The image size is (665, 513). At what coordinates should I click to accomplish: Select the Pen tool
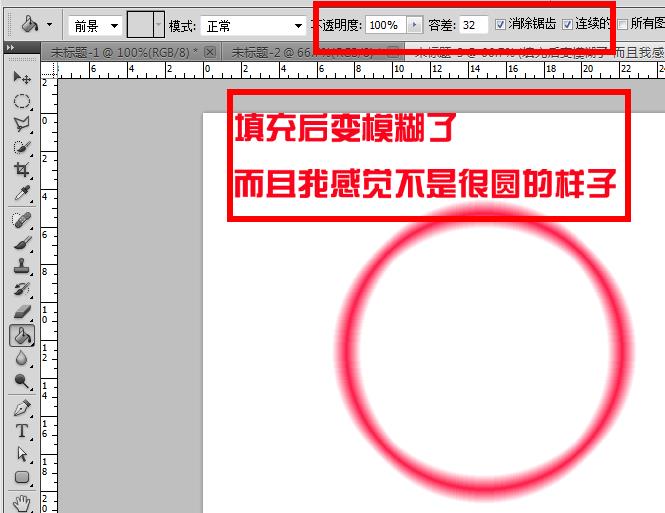pos(21,408)
